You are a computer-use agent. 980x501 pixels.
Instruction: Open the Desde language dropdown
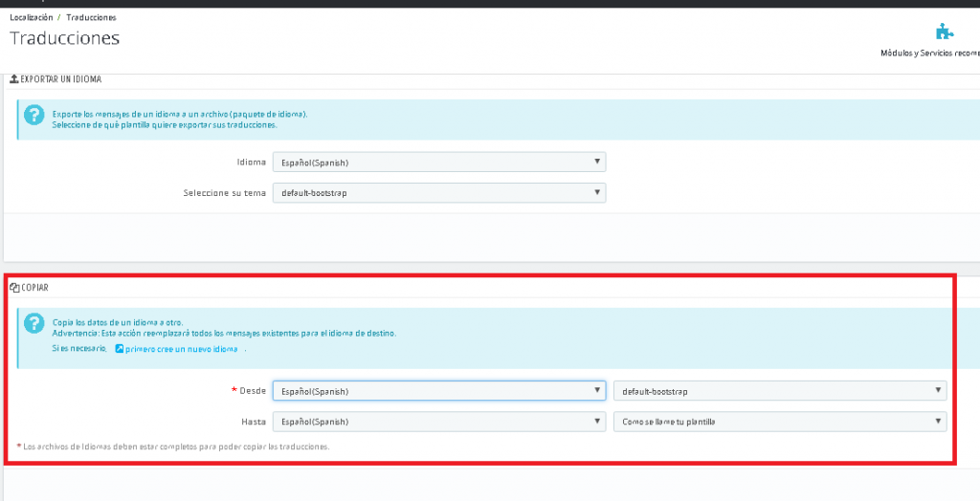(x=438, y=391)
